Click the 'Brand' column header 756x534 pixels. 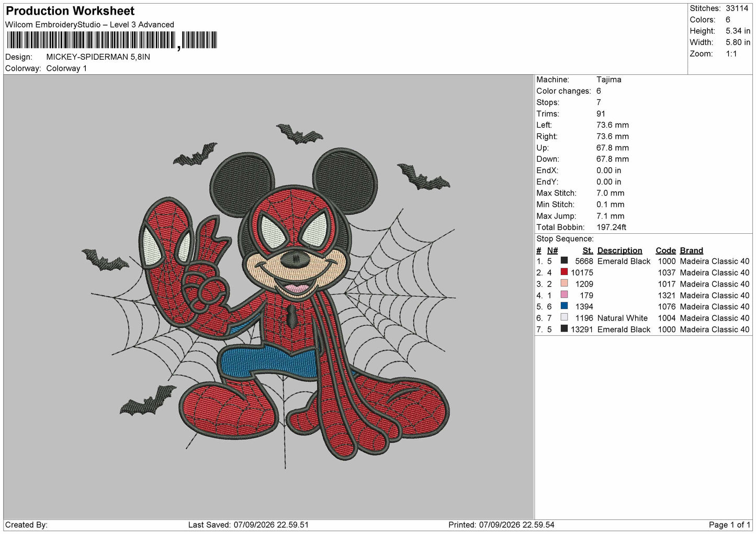pos(691,251)
